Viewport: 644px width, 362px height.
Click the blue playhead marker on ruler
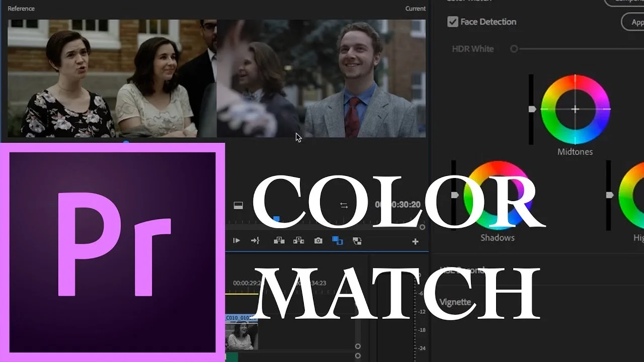tap(276, 219)
